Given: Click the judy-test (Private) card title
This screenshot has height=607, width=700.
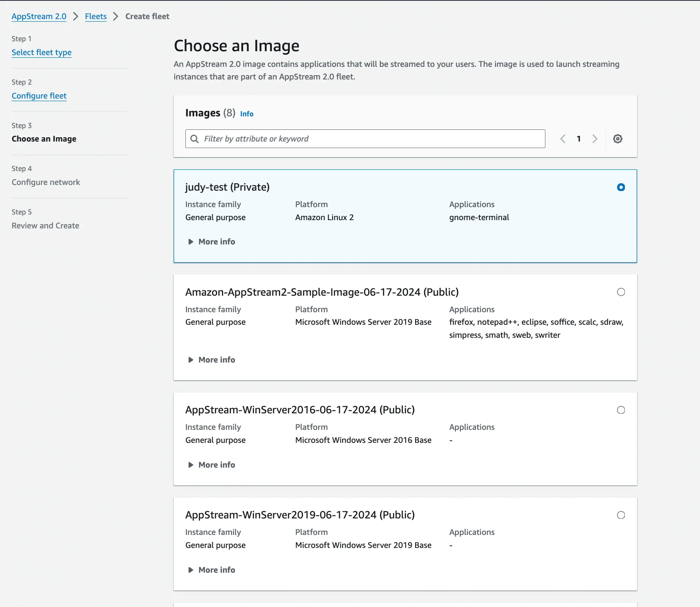Looking at the screenshot, I should coord(228,187).
